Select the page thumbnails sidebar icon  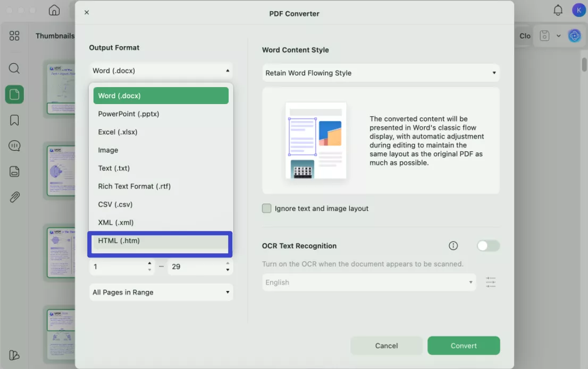pyautogui.click(x=14, y=95)
